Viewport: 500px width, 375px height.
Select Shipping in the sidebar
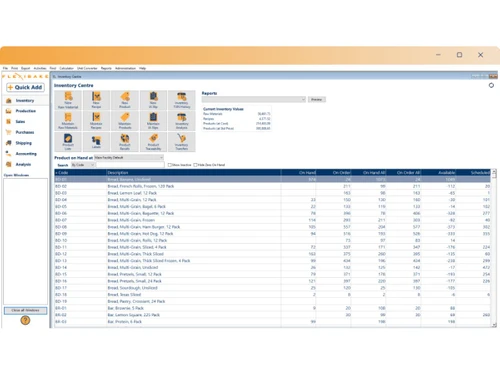coord(25,143)
